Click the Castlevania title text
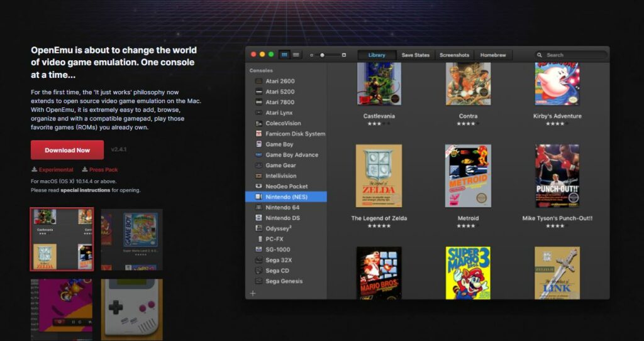Viewport: 644px width, 341px height. [379, 116]
